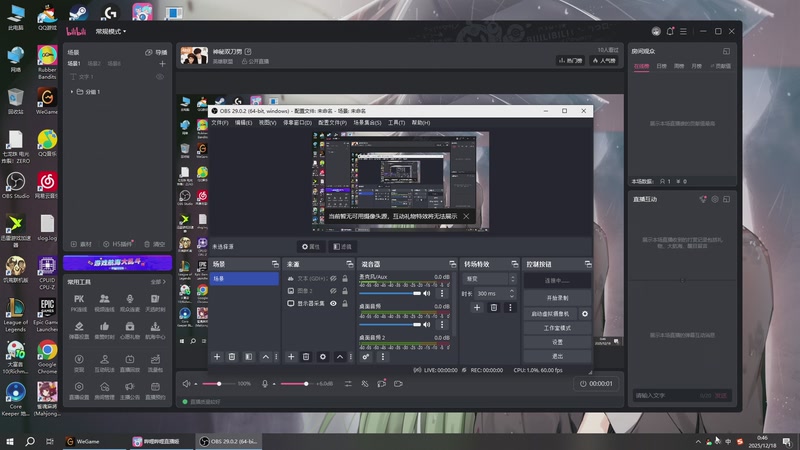Edit the stream title icon next to title
Screen dimensions: 800x450
coord(248,52)
